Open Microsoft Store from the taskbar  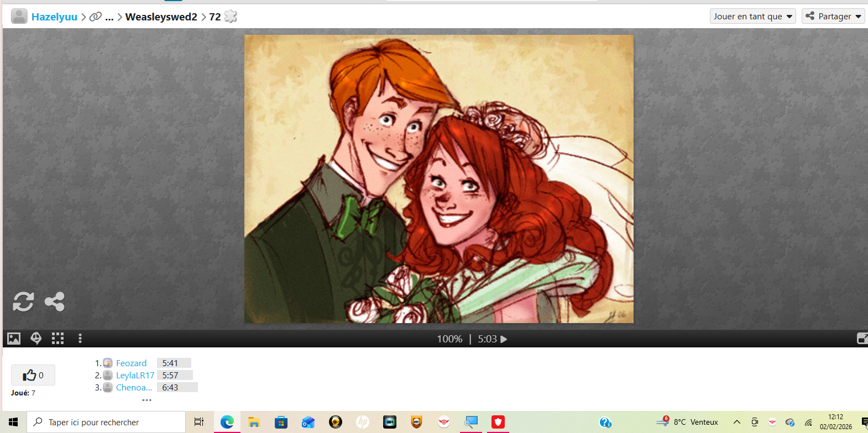281,422
